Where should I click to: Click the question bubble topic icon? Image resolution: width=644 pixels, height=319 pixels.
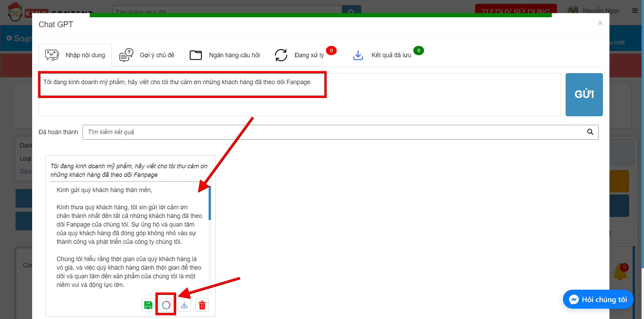(126, 55)
